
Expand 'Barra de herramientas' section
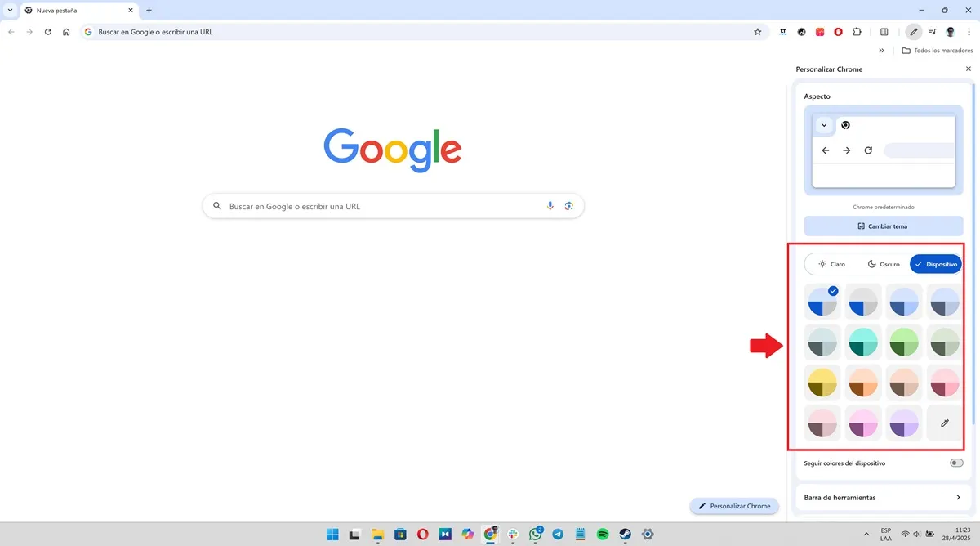883,496
